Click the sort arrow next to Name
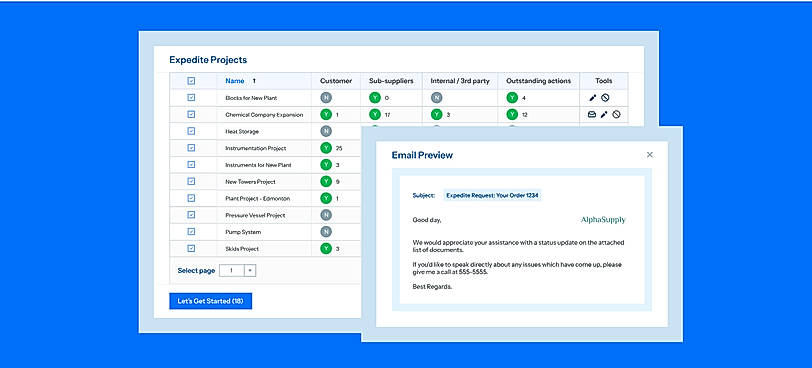812x368 pixels. pyautogui.click(x=254, y=81)
